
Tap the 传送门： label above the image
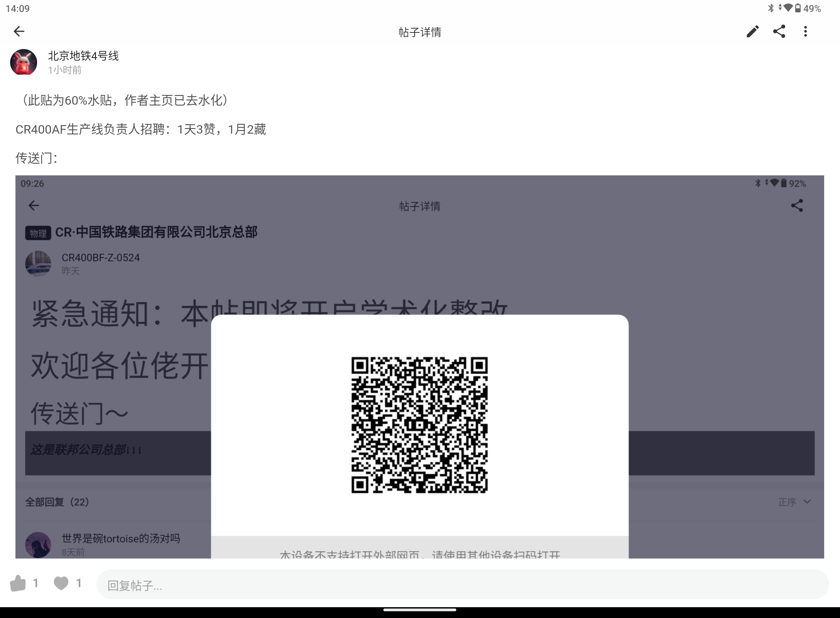(x=37, y=158)
